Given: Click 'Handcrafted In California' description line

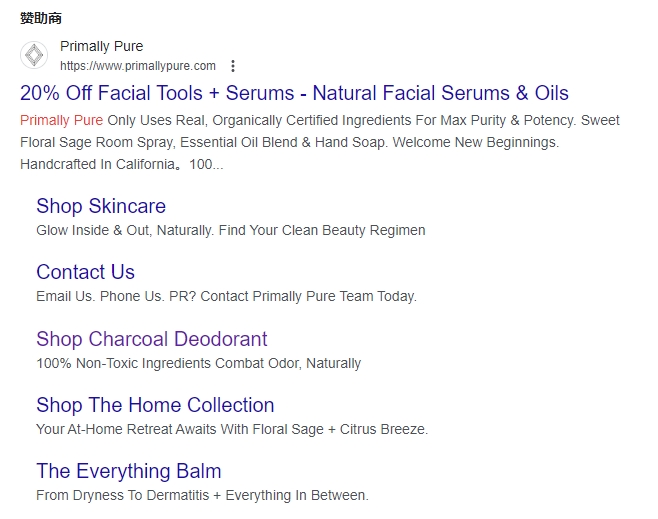Looking at the screenshot, I should [x=122, y=164].
